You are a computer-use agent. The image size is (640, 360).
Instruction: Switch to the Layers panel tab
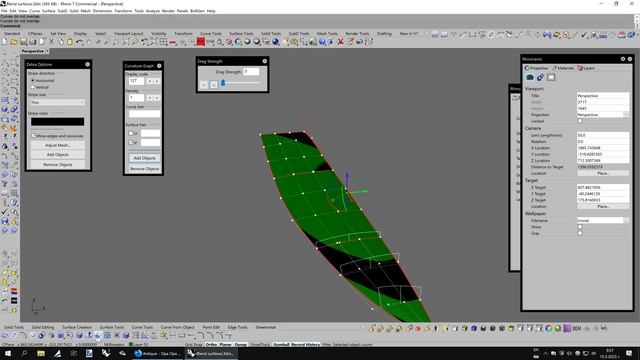[586, 68]
